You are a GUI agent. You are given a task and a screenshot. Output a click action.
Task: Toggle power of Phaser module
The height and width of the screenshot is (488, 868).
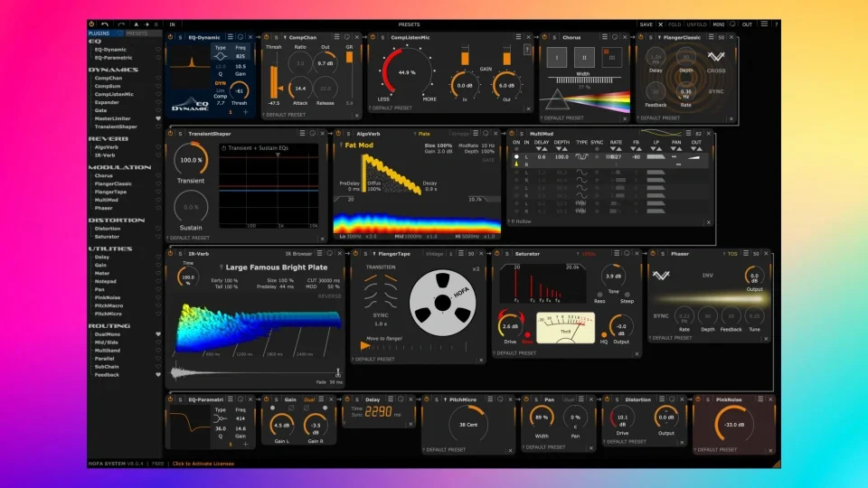pos(653,253)
